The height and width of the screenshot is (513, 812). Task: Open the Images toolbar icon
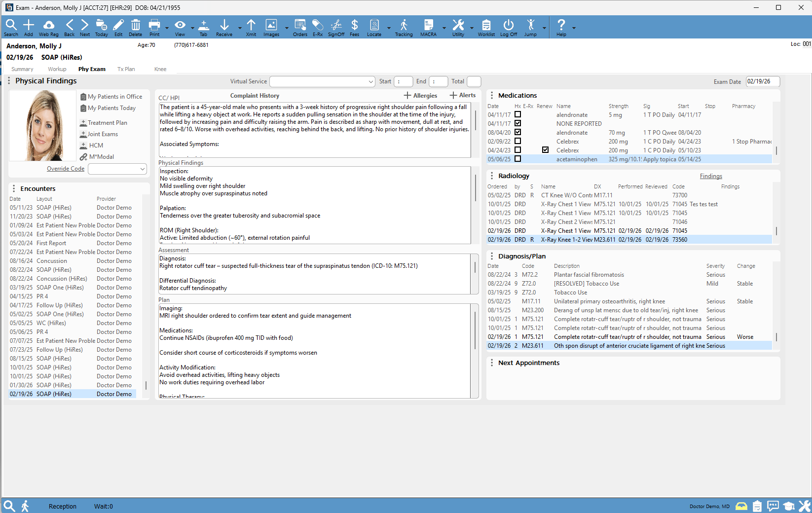[x=271, y=28]
